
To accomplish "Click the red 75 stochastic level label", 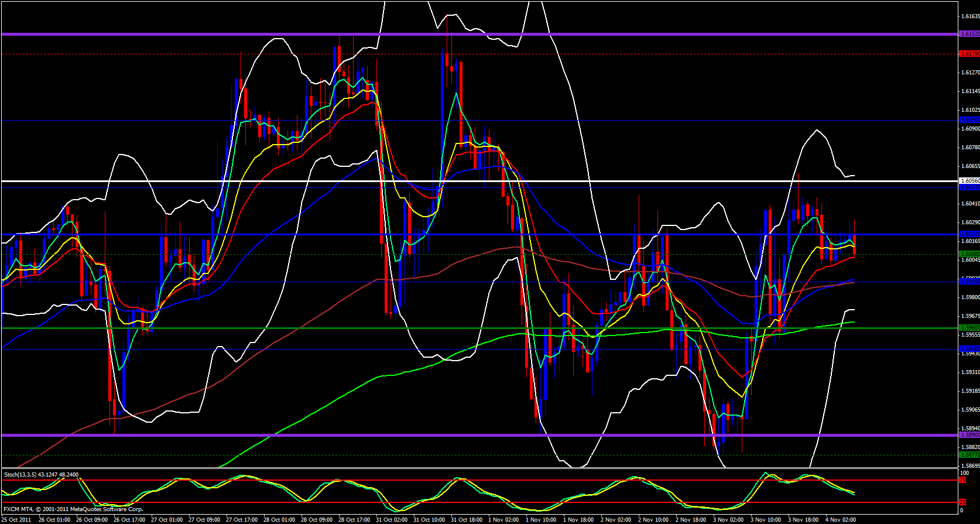I will click(962, 480).
